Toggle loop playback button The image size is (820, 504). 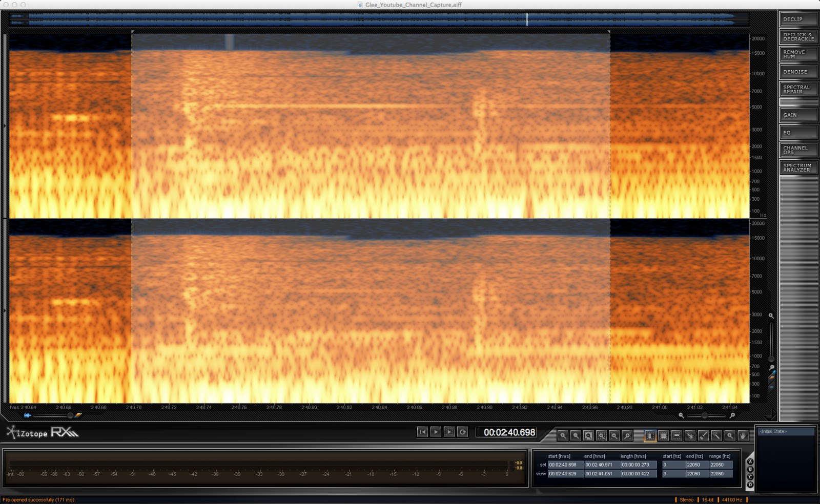pyautogui.click(x=462, y=432)
